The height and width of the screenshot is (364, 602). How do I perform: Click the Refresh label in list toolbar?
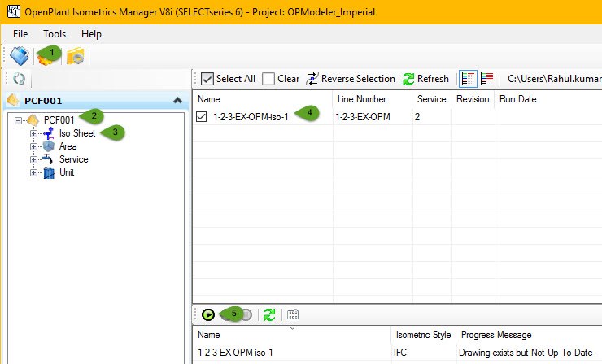(433, 79)
